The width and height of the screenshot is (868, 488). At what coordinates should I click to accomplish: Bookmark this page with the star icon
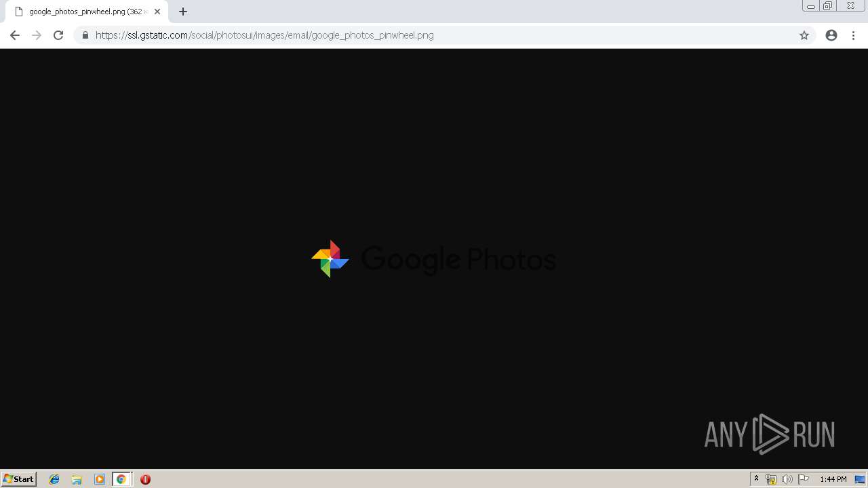tap(804, 35)
